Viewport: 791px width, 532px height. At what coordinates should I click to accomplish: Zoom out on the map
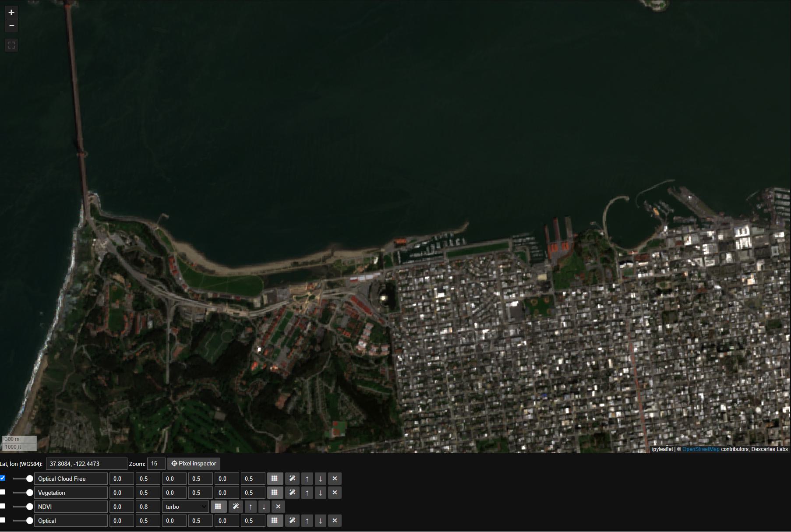[x=11, y=26]
